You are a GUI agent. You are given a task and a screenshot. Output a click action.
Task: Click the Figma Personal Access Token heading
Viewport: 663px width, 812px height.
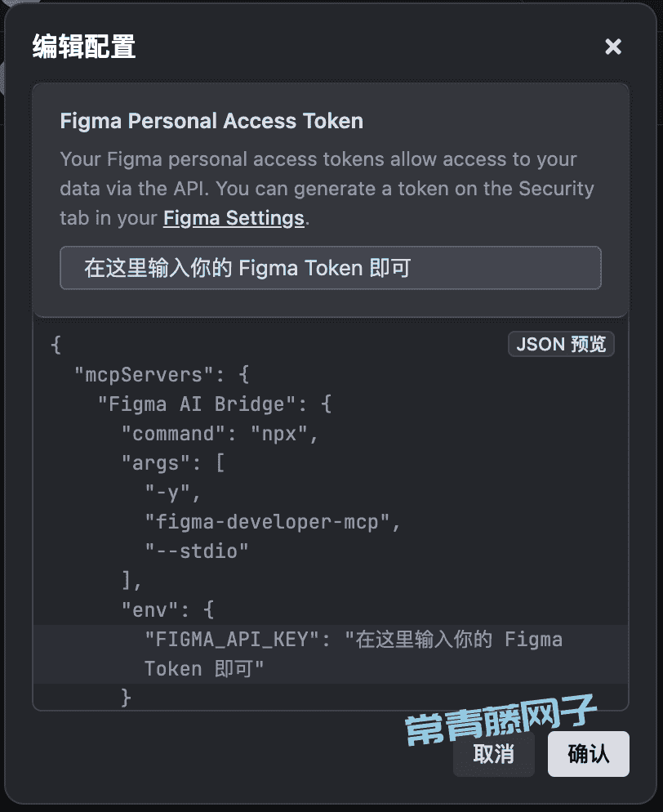[x=211, y=121]
